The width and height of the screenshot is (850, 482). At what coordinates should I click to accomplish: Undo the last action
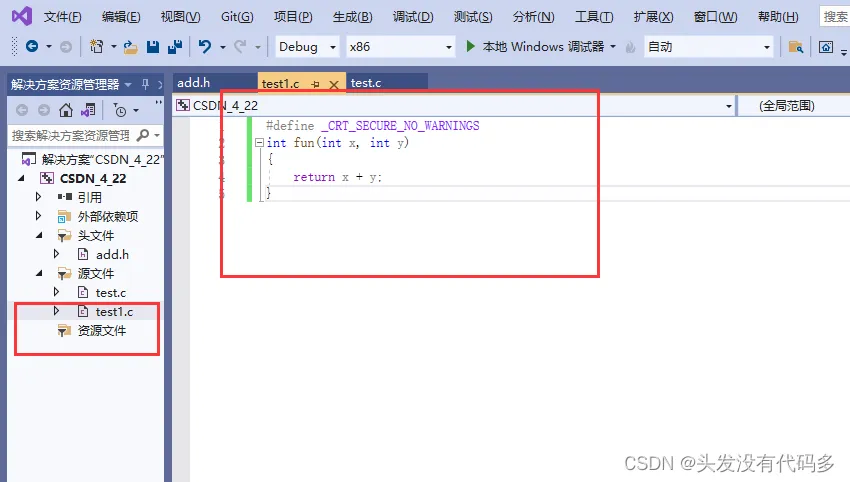pyautogui.click(x=204, y=47)
